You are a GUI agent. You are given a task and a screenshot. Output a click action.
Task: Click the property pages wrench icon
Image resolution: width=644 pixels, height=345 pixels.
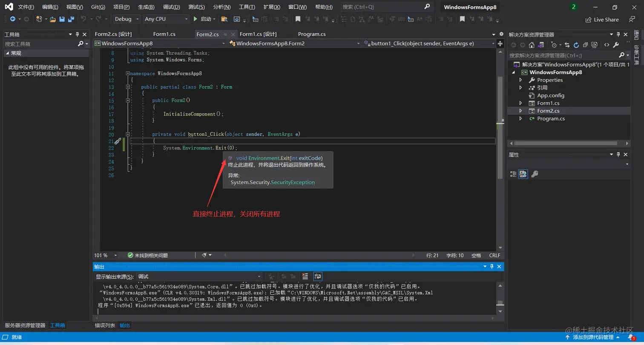(535, 174)
